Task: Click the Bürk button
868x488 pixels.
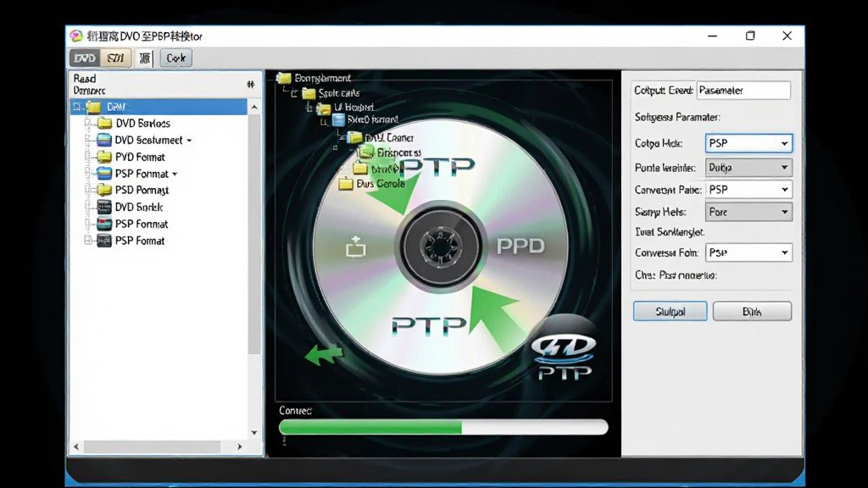Action: [752, 312]
